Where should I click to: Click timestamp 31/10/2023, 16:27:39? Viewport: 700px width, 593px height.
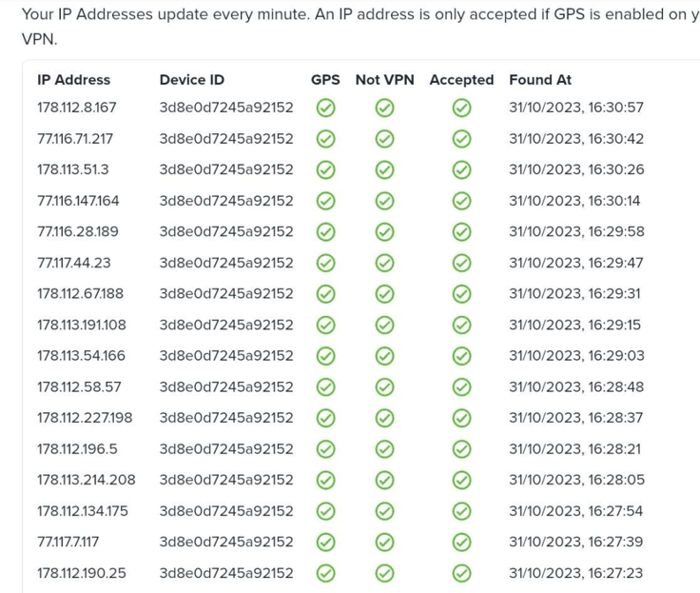(x=576, y=542)
